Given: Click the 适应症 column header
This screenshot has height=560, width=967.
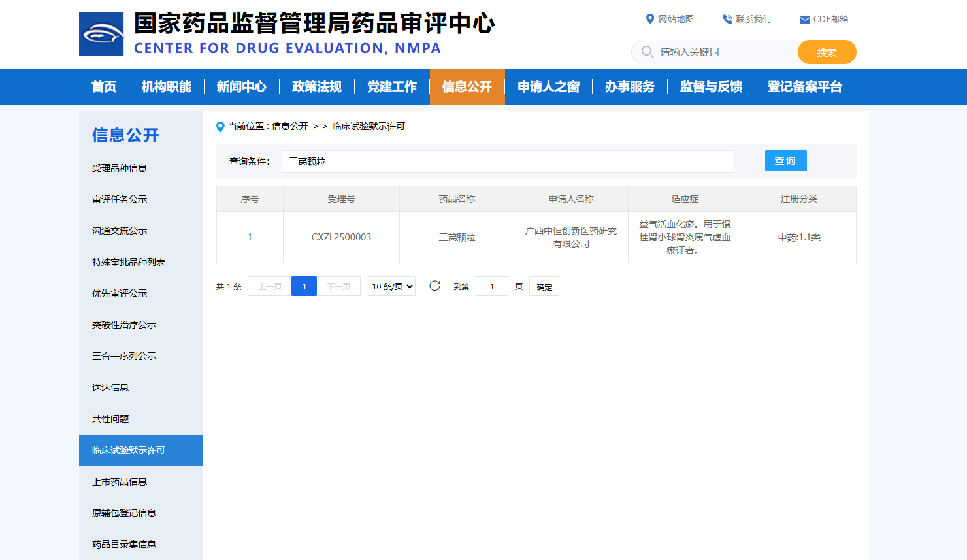Looking at the screenshot, I should [685, 199].
